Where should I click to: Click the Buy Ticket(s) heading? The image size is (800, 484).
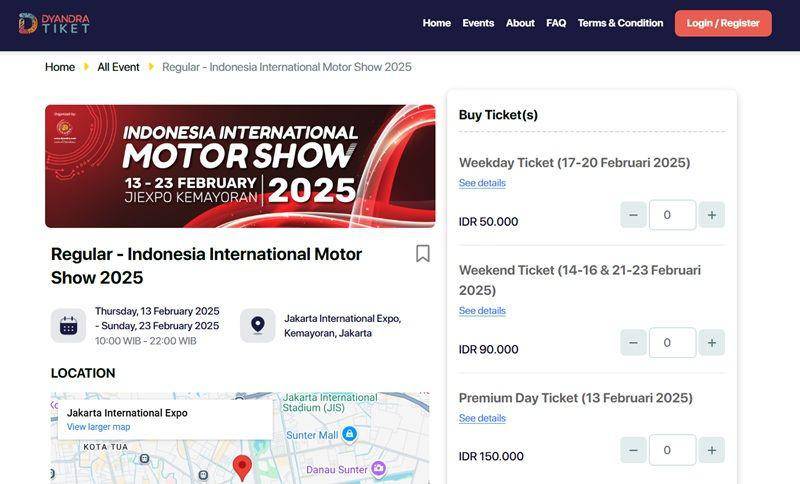point(498,115)
